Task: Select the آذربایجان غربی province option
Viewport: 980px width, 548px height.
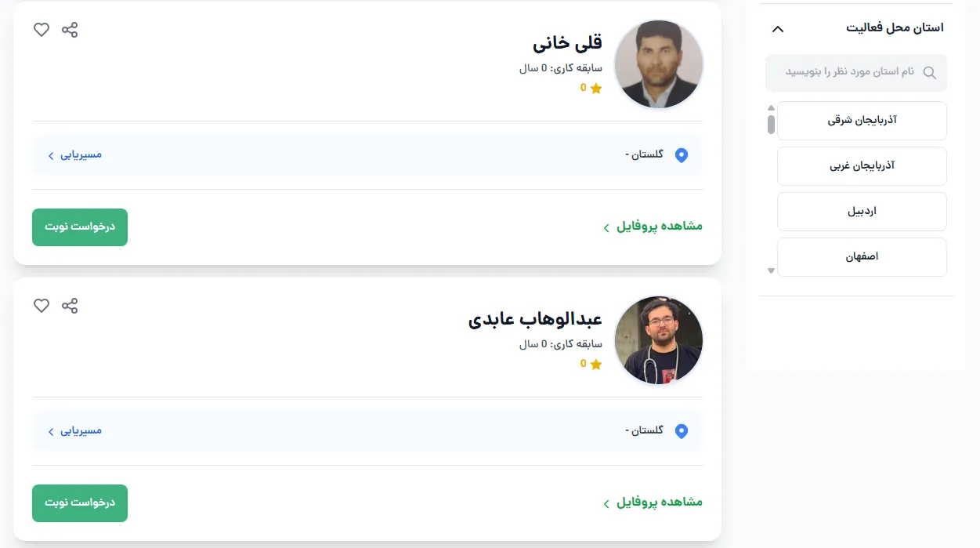Action: [862, 166]
